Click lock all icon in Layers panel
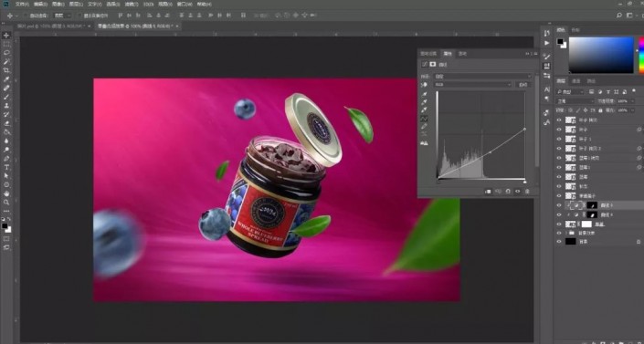Screen dimensions: 644x344 600,110
